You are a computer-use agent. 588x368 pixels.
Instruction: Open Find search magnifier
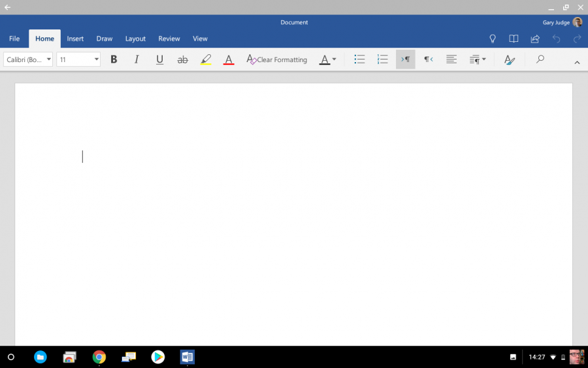(540, 59)
